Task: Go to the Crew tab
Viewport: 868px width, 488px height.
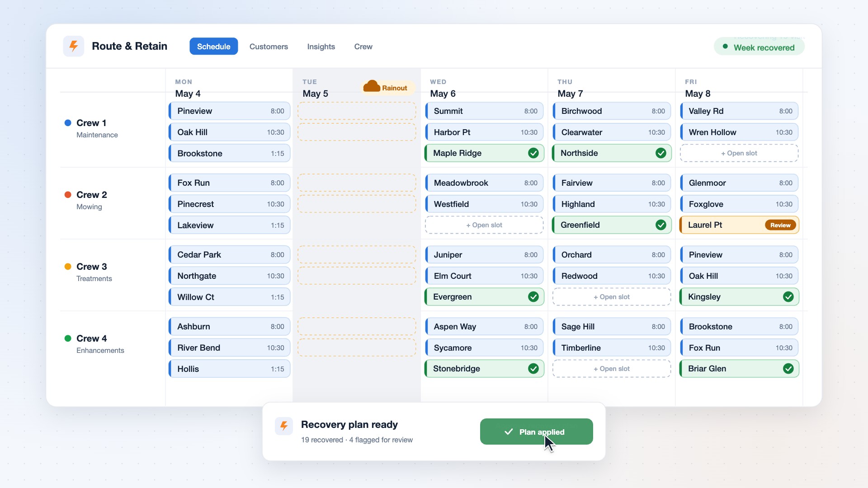Action: (363, 47)
